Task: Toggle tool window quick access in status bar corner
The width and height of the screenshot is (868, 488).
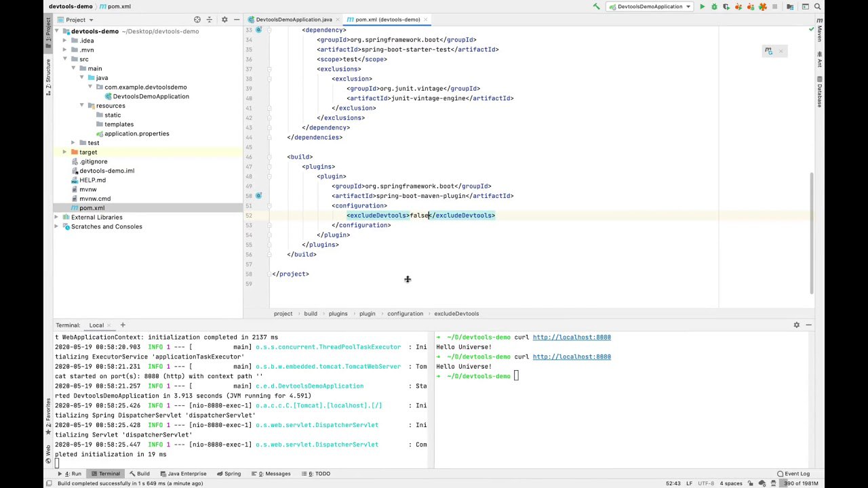Action: click(49, 483)
